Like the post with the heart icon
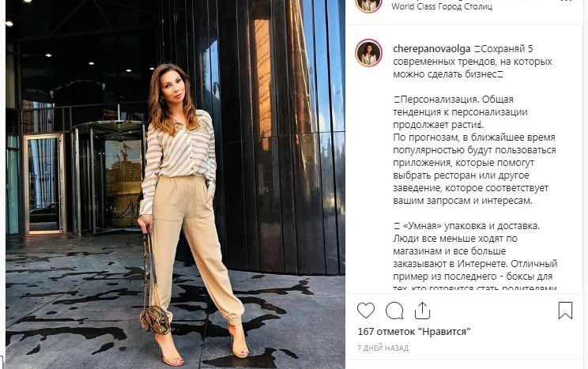588x369 pixels. coord(366,311)
